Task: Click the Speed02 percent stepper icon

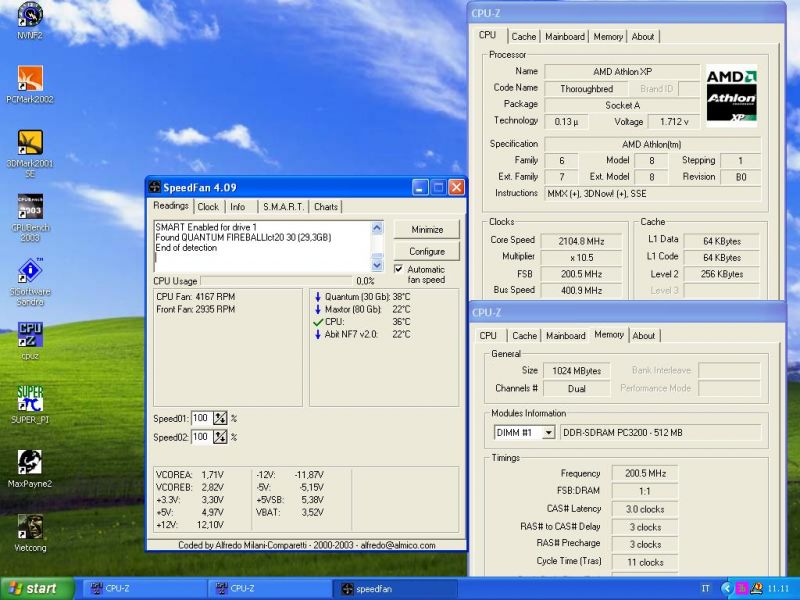Action: coord(220,437)
